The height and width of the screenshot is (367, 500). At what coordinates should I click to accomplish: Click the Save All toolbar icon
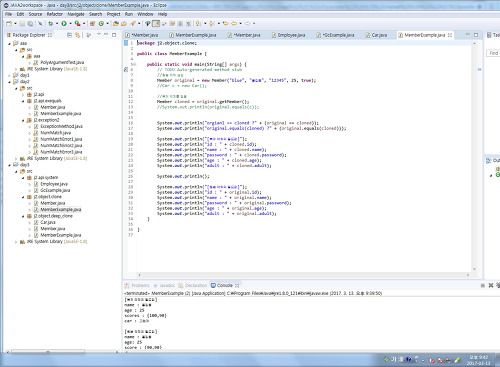30,23
